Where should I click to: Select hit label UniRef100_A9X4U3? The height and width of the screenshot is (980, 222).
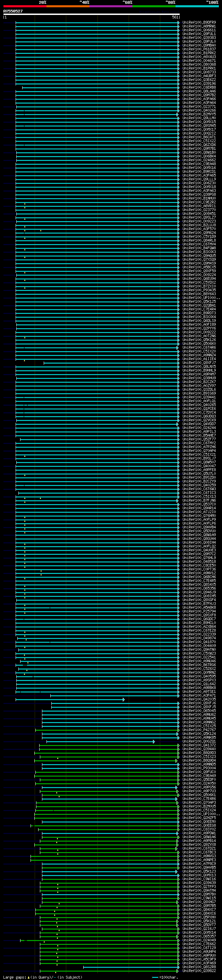199,57
